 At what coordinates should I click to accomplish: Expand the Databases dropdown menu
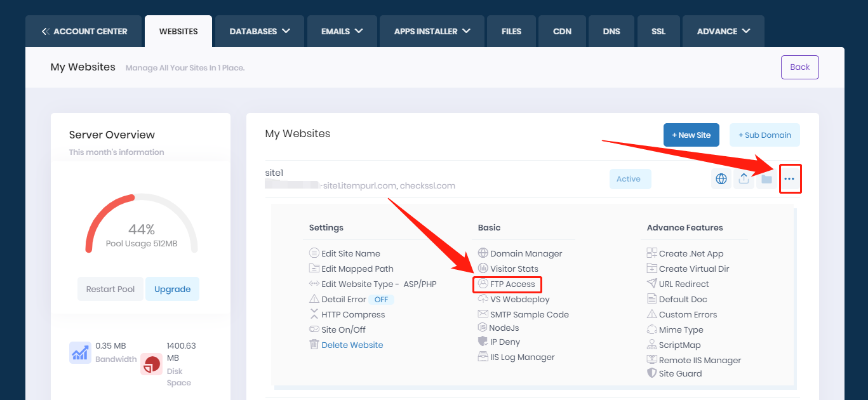[x=260, y=31]
